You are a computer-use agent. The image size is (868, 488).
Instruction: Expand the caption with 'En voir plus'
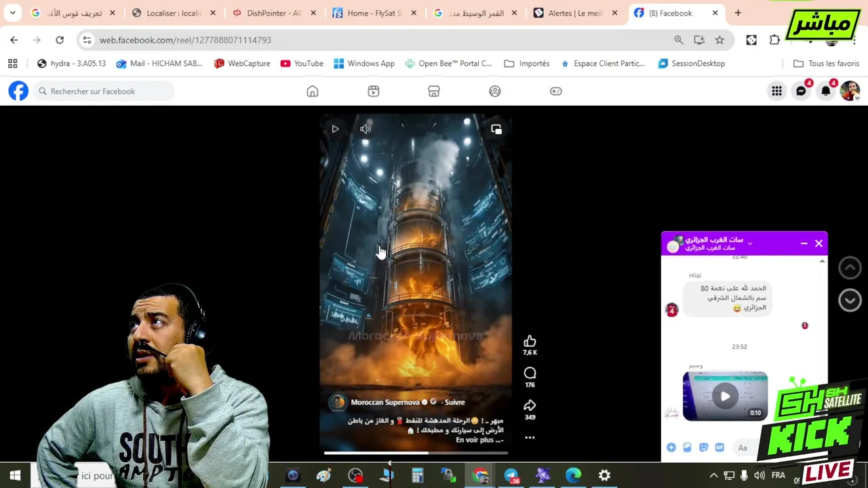479,440
